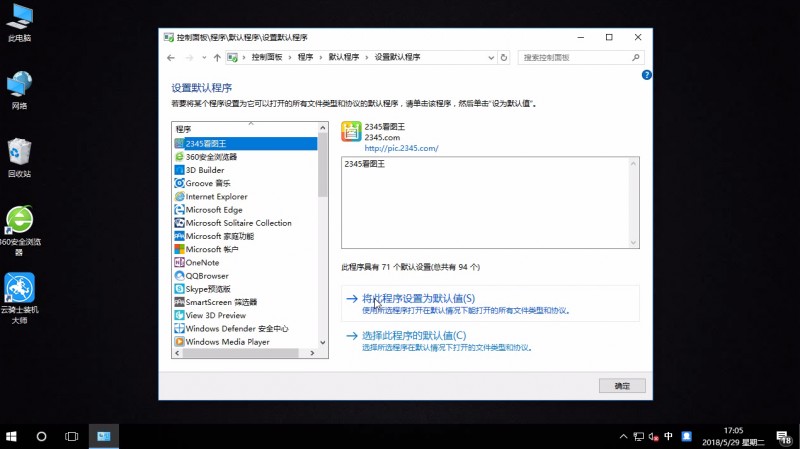
Task: Click 设置默认程序 in the address breadcrumb
Action: pyautogui.click(x=397, y=57)
